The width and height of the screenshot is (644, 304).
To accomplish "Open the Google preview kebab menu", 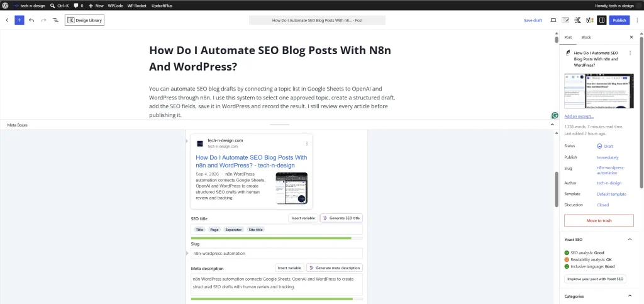I will click(x=307, y=144).
